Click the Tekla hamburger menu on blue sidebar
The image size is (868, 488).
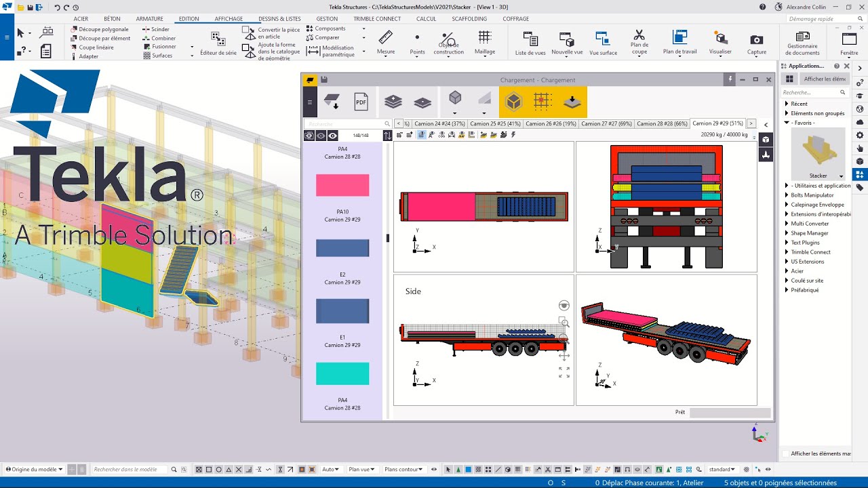(x=7, y=37)
